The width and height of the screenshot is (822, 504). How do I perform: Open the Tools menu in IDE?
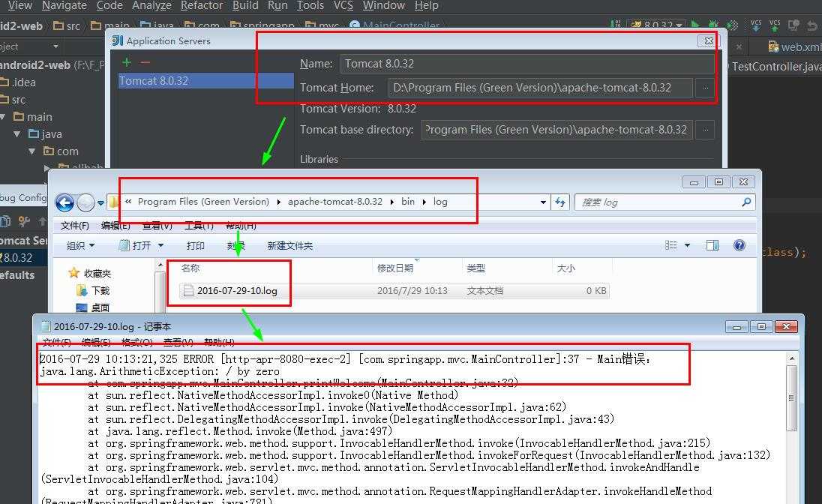tap(310, 6)
